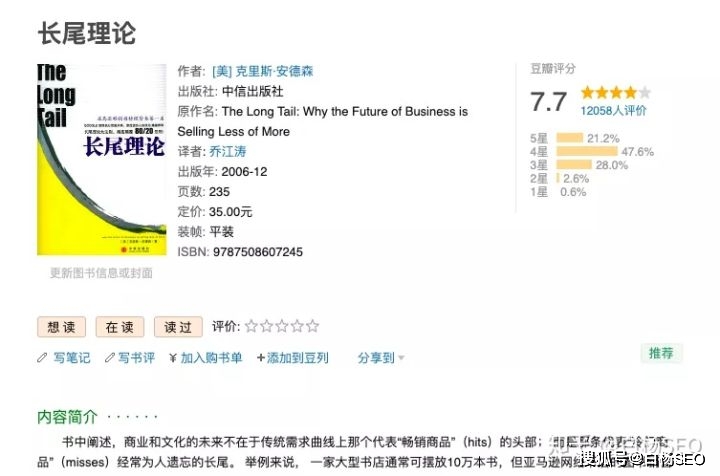Click the green 推荐 button
This screenshot has height=476, width=720.
[x=661, y=353]
